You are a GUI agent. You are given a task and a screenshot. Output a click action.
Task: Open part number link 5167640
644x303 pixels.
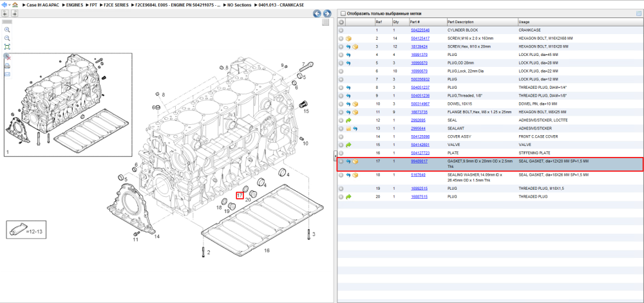tap(418, 175)
